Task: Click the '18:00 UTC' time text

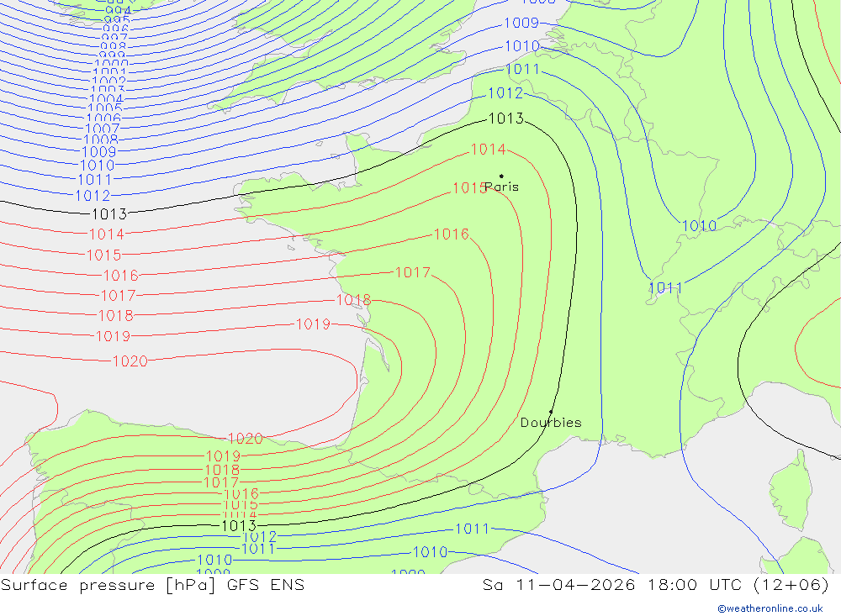Action: click(693, 585)
